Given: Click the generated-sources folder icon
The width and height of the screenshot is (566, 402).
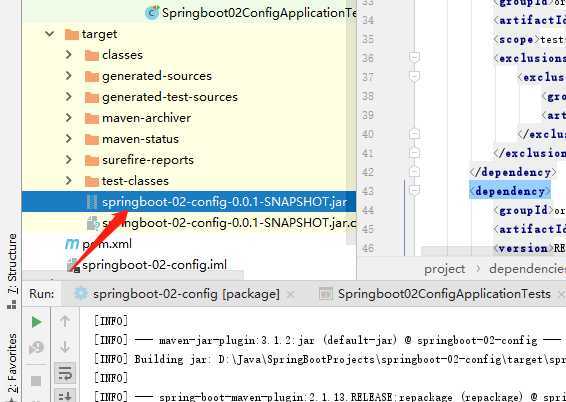Looking at the screenshot, I should pos(92,76).
